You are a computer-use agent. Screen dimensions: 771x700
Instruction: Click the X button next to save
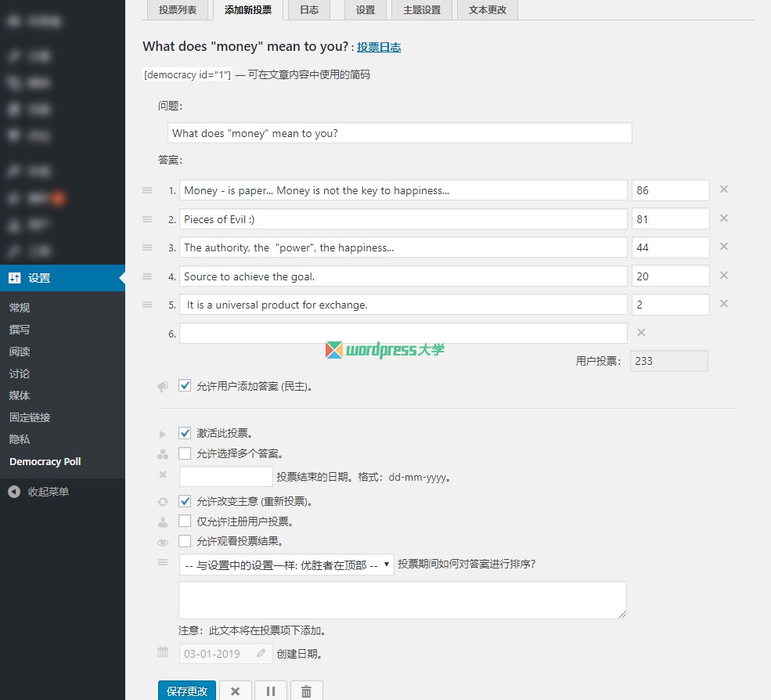(236, 691)
